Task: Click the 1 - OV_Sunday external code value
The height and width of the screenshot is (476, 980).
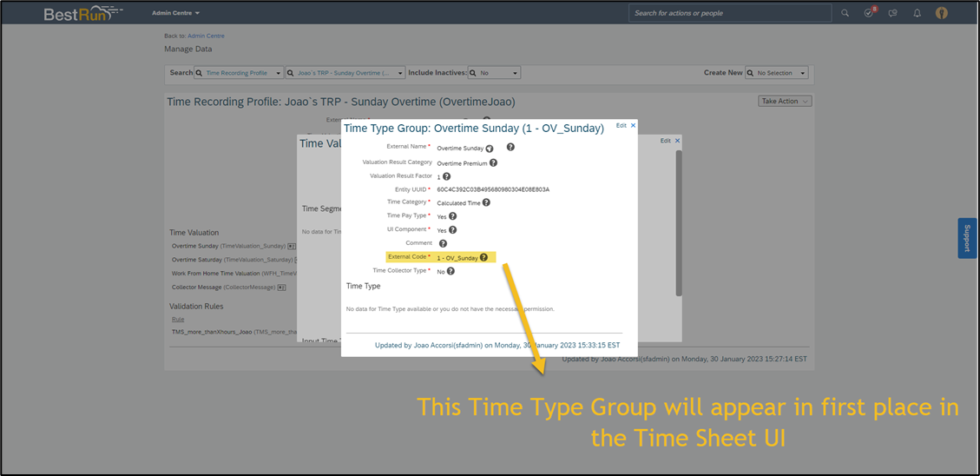Action: (457, 258)
